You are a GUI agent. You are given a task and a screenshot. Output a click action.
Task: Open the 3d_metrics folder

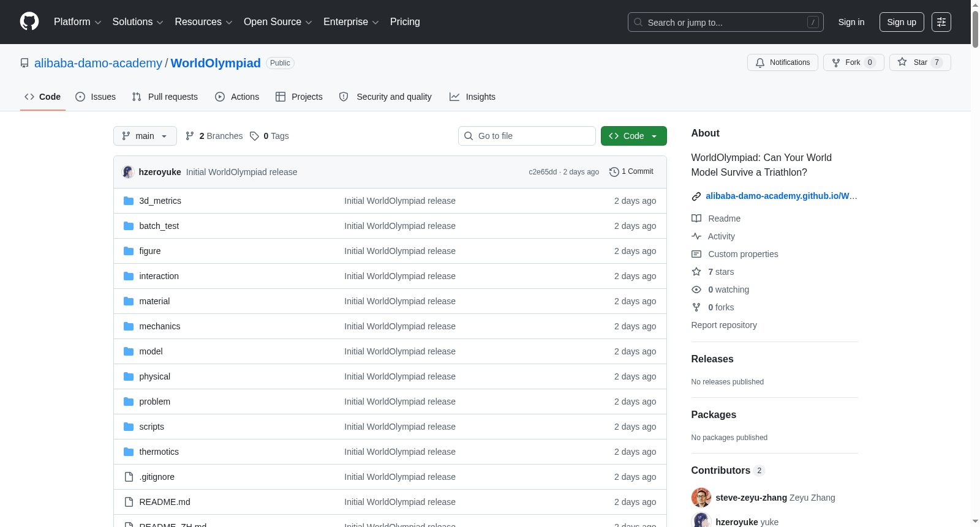[160, 201]
